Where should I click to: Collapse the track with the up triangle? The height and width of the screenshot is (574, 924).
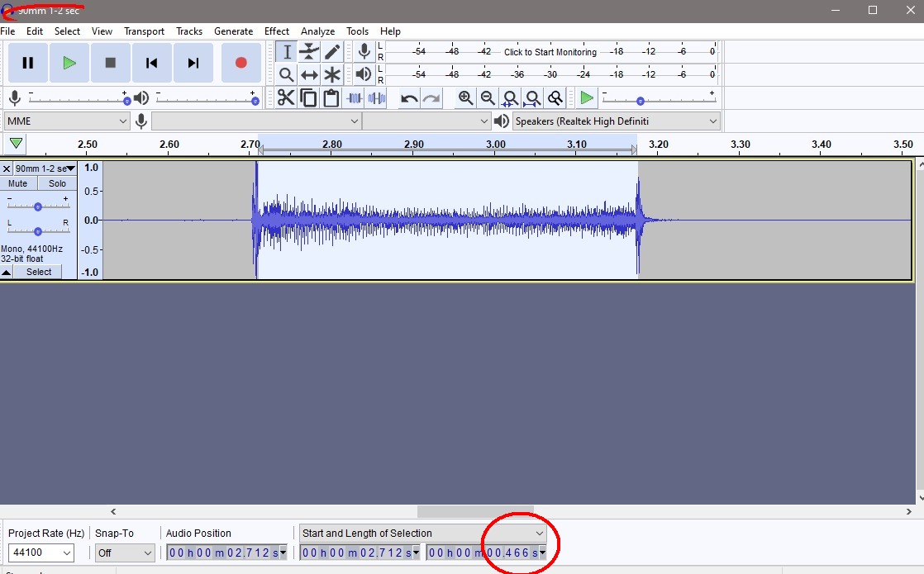7,272
